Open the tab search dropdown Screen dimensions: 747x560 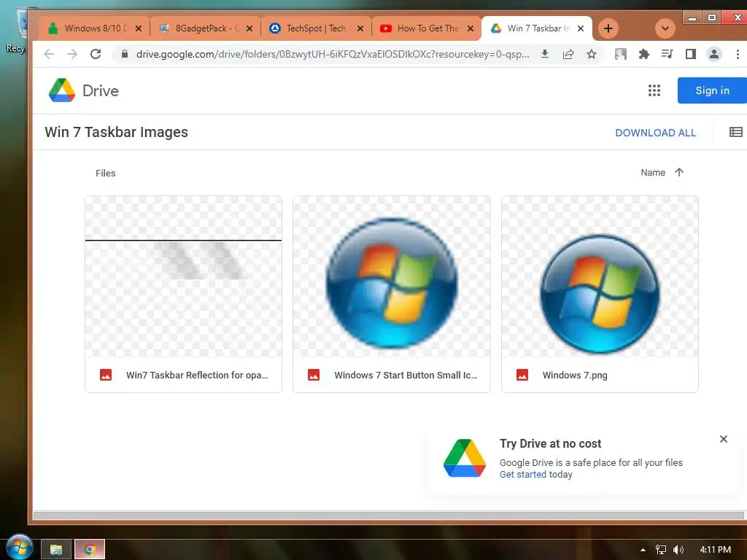pos(665,28)
